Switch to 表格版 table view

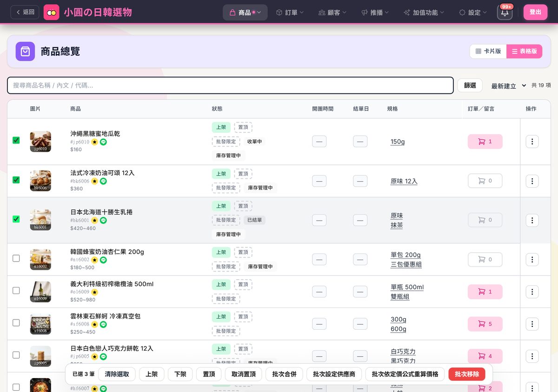point(524,52)
